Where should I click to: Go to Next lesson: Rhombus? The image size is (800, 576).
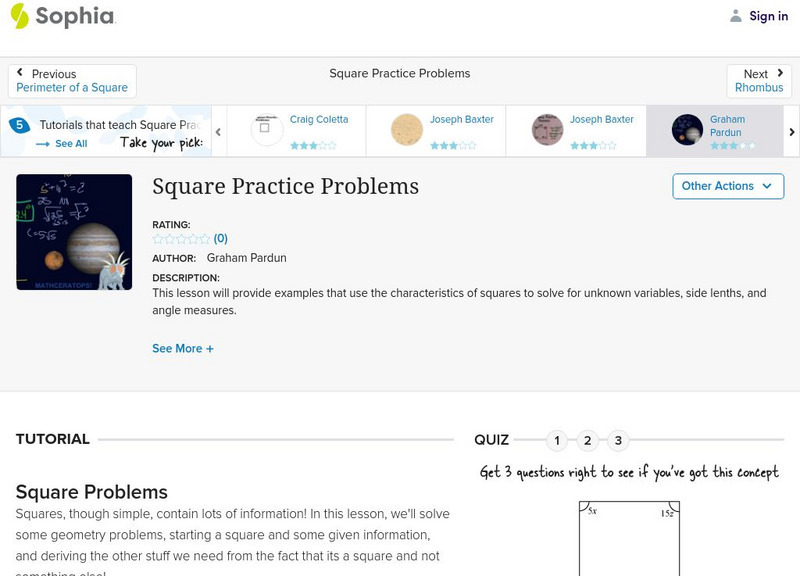coord(759,81)
